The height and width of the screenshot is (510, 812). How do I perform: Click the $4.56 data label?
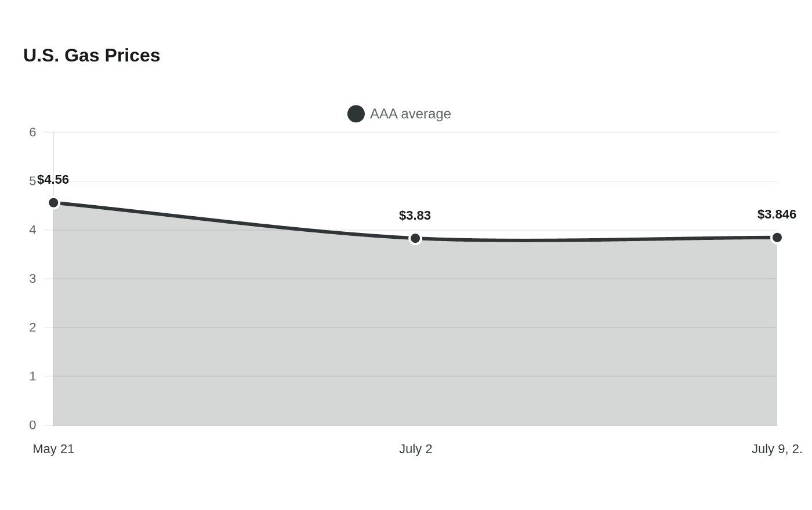(x=53, y=180)
